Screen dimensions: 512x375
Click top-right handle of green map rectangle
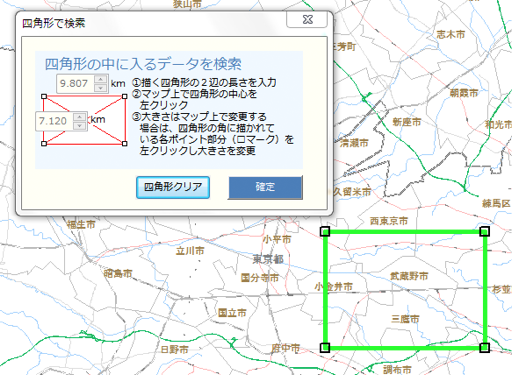click(x=484, y=231)
